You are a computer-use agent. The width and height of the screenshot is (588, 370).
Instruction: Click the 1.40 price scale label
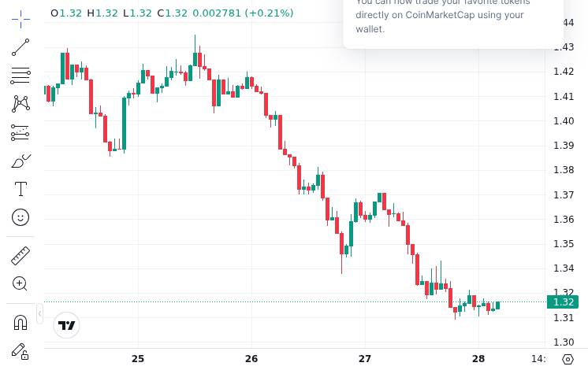pyautogui.click(x=563, y=120)
